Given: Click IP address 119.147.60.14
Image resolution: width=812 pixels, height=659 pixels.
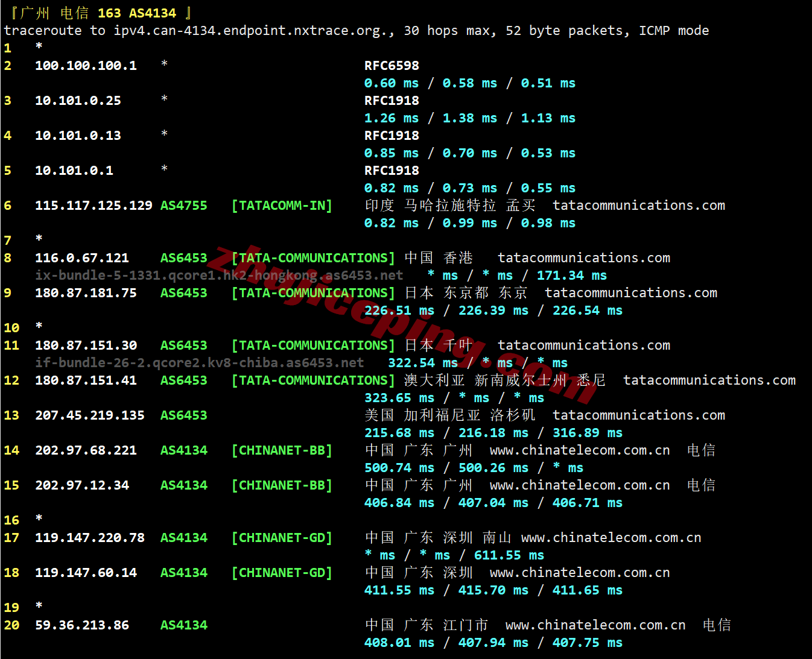Looking at the screenshot, I should [x=86, y=573].
